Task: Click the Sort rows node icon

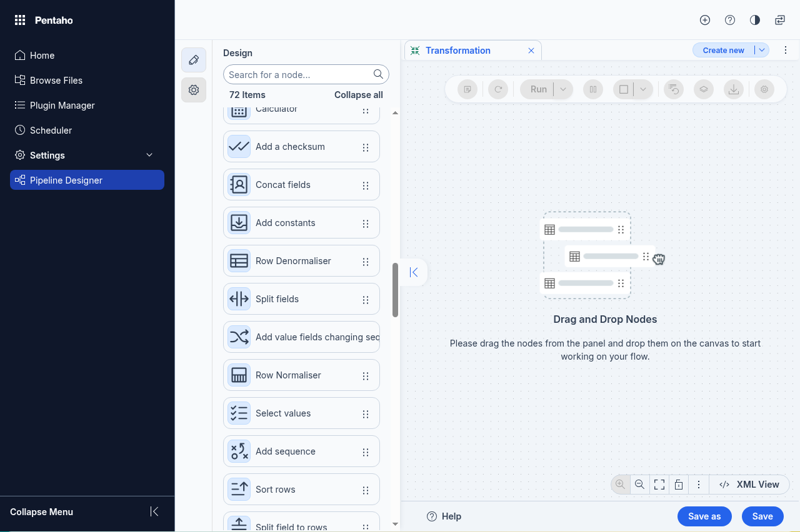Action: 239,490
